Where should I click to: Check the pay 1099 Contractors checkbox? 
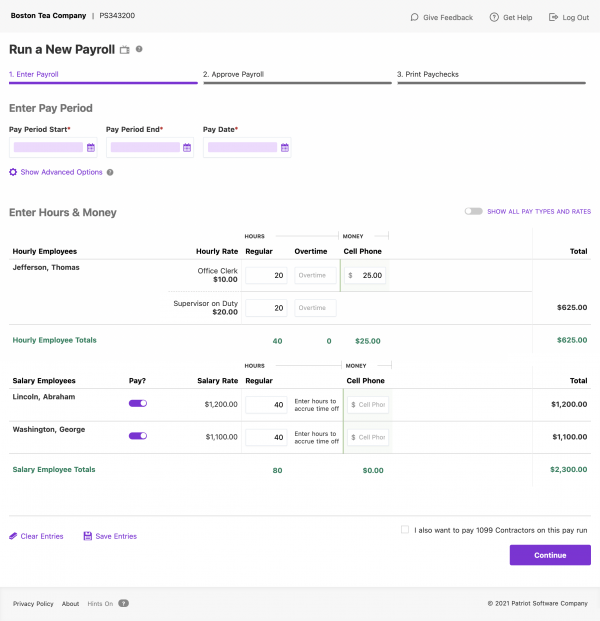[405, 530]
